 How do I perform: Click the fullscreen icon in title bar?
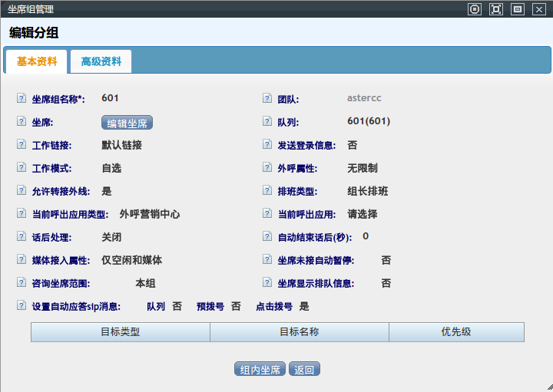(496, 9)
